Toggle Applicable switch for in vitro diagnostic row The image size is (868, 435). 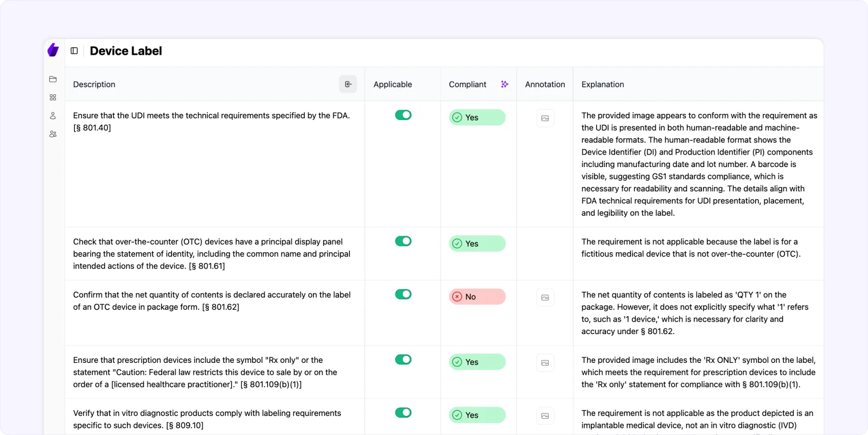pyautogui.click(x=403, y=413)
